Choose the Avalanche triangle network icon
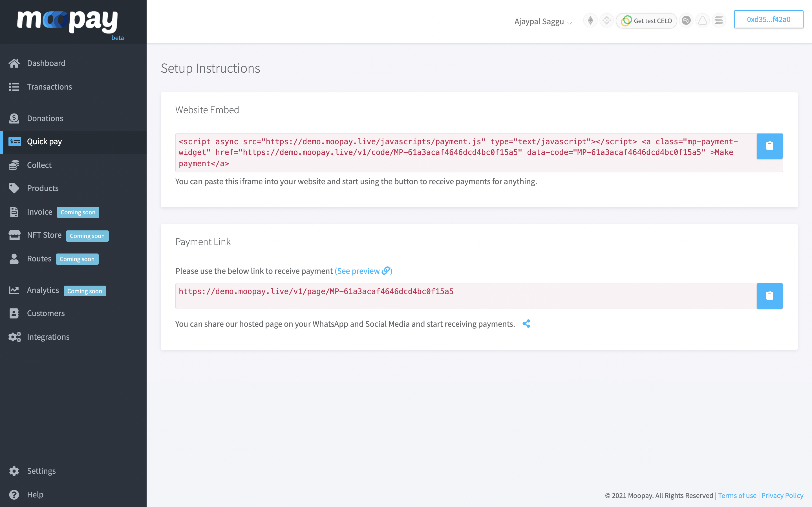812x507 pixels. click(x=702, y=21)
